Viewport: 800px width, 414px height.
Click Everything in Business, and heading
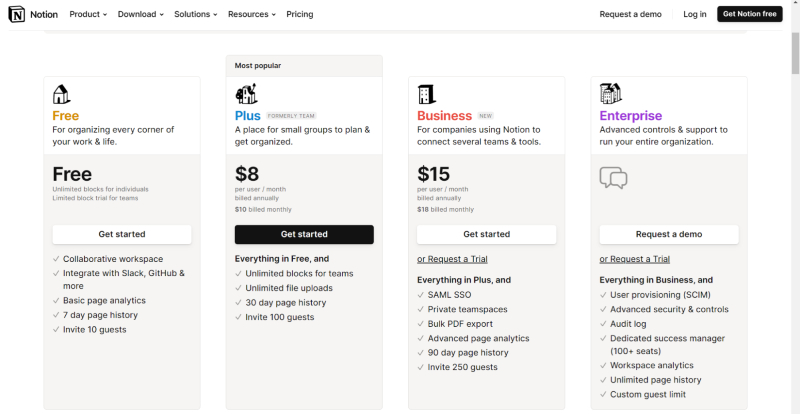pos(656,280)
